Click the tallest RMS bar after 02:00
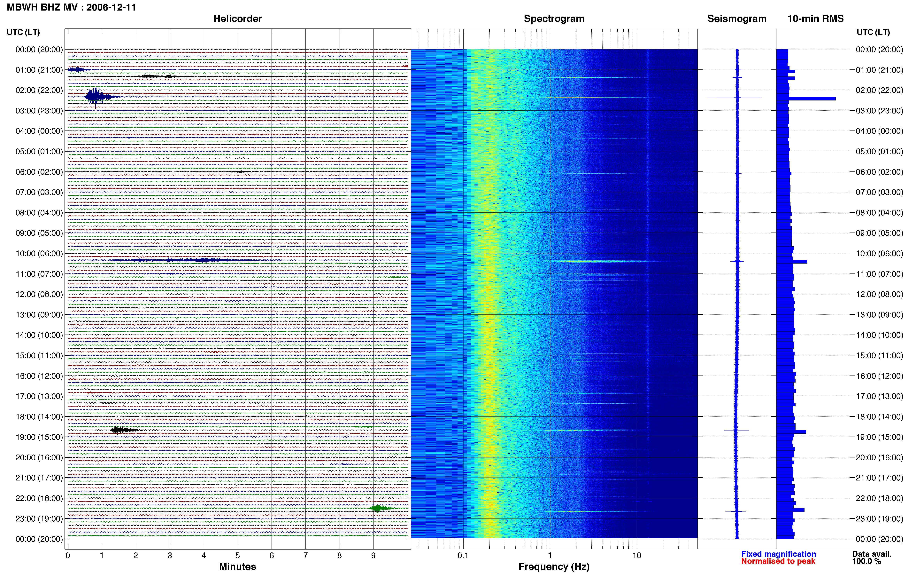 click(806, 99)
